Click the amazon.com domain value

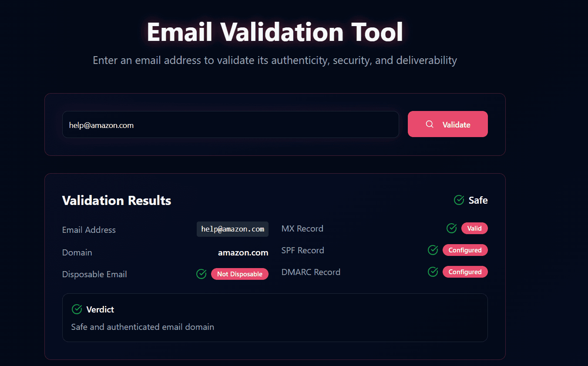(243, 252)
